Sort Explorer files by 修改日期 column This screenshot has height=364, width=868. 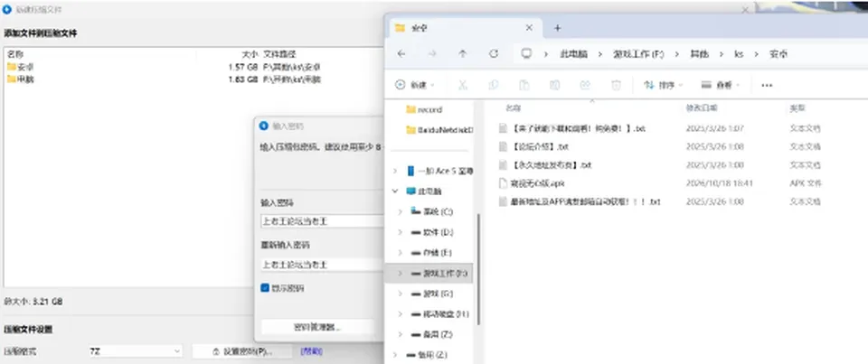click(702, 107)
